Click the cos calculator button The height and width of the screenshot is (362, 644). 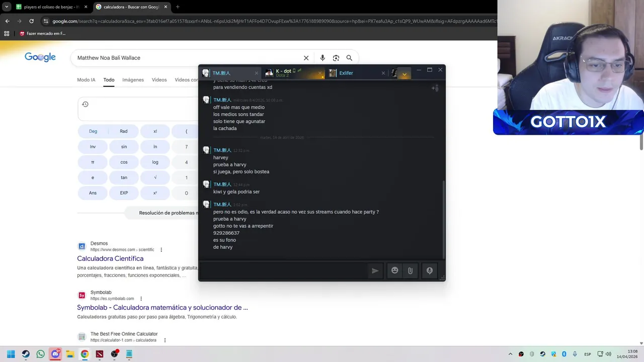pyautogui.click(x=124, y=162)
